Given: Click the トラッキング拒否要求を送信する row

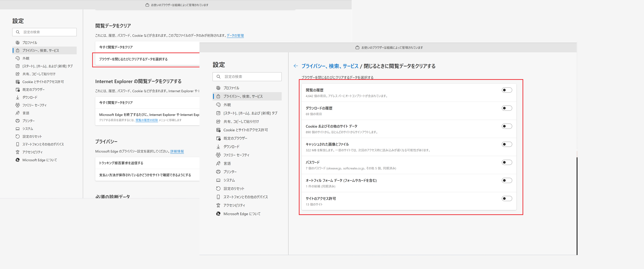Looking at the screenshot, I should [147, 163].
